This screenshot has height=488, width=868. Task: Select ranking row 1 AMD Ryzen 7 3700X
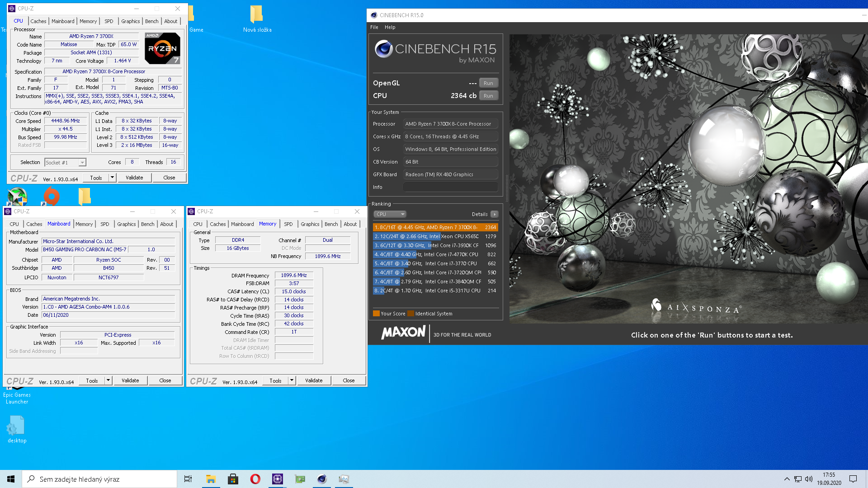435,227
